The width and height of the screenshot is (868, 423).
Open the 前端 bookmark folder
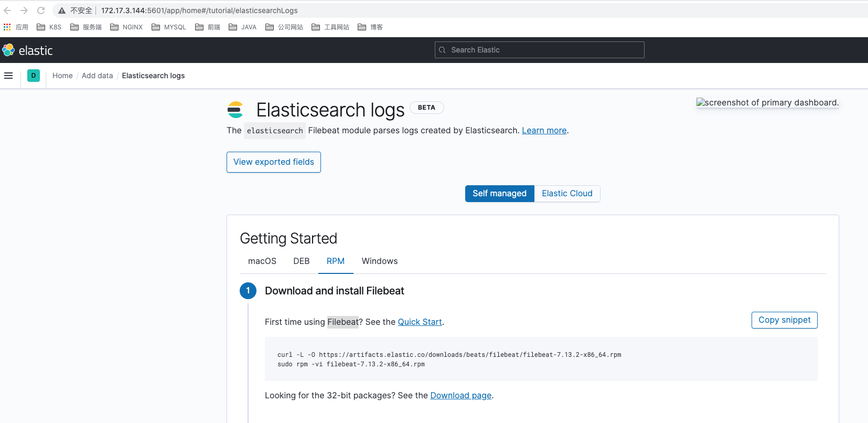pyautogui.click(x=208, y=27)
